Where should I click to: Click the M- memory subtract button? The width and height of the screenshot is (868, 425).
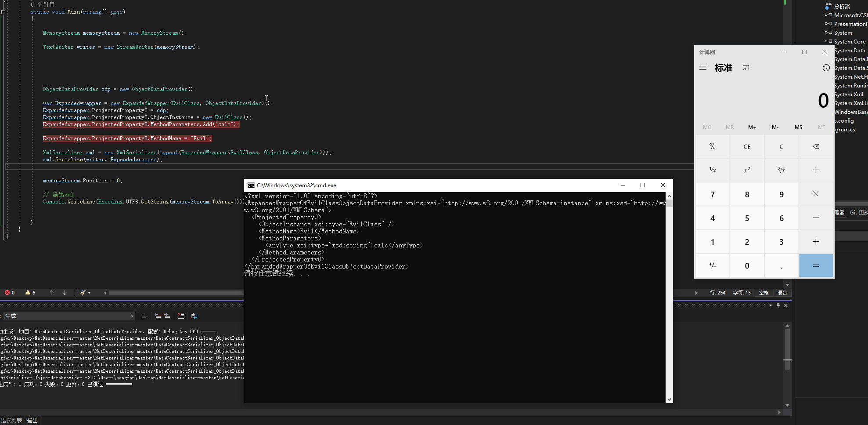click(x=775, y=127)
